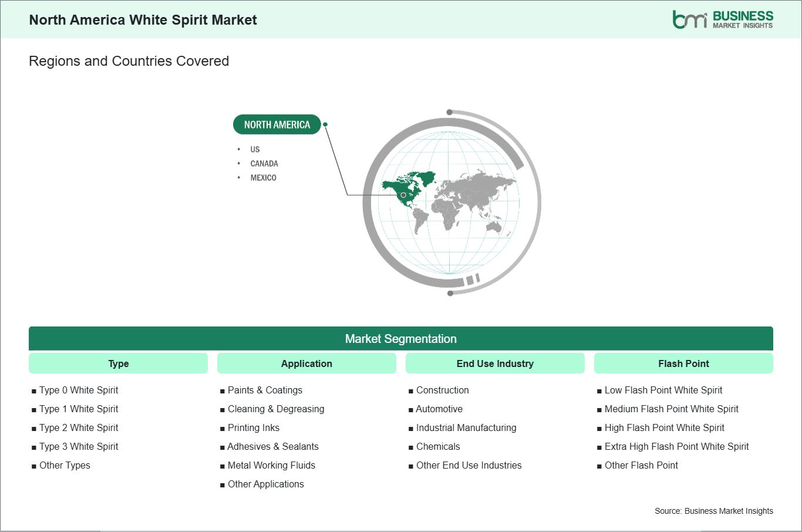802x532 pixels.
Task: Click Type 1 White Spirit
Action: (x=79, y=409)
